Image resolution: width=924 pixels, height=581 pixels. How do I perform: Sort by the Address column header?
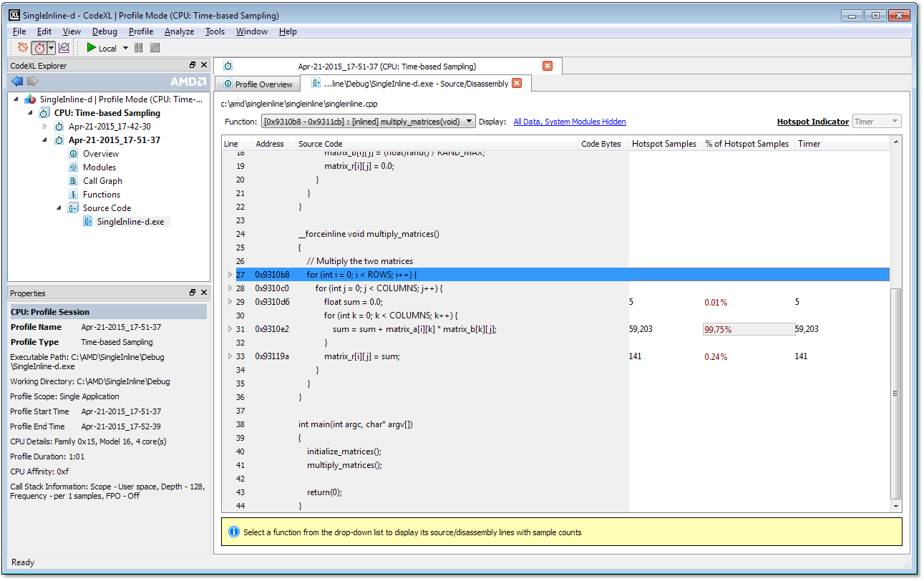274,144
